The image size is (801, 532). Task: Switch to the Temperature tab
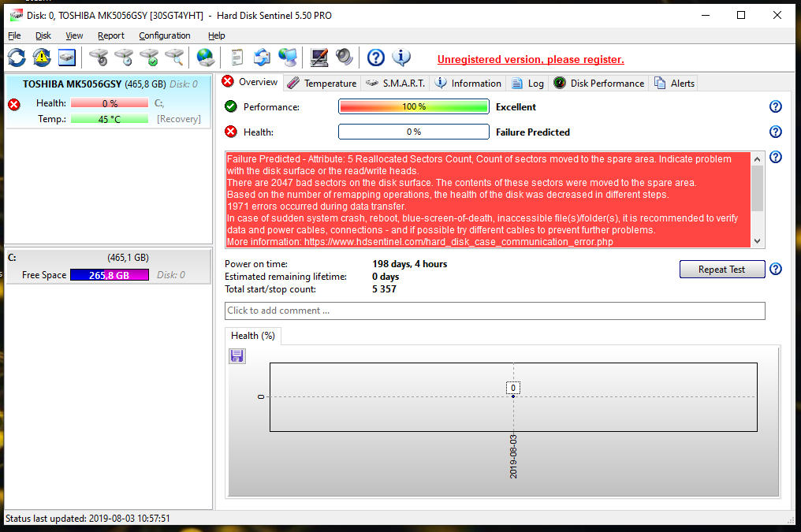322,84
